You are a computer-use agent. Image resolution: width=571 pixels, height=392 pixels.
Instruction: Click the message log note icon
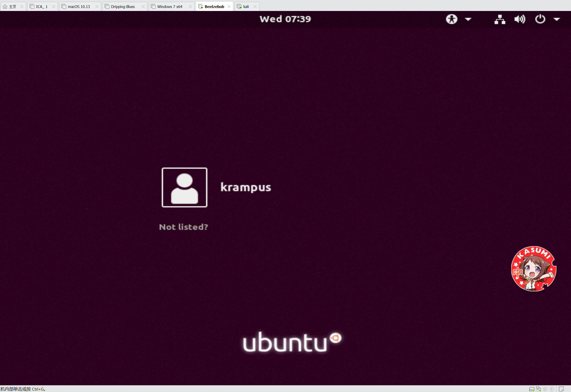pyautogui.click(x=561, y=389)
